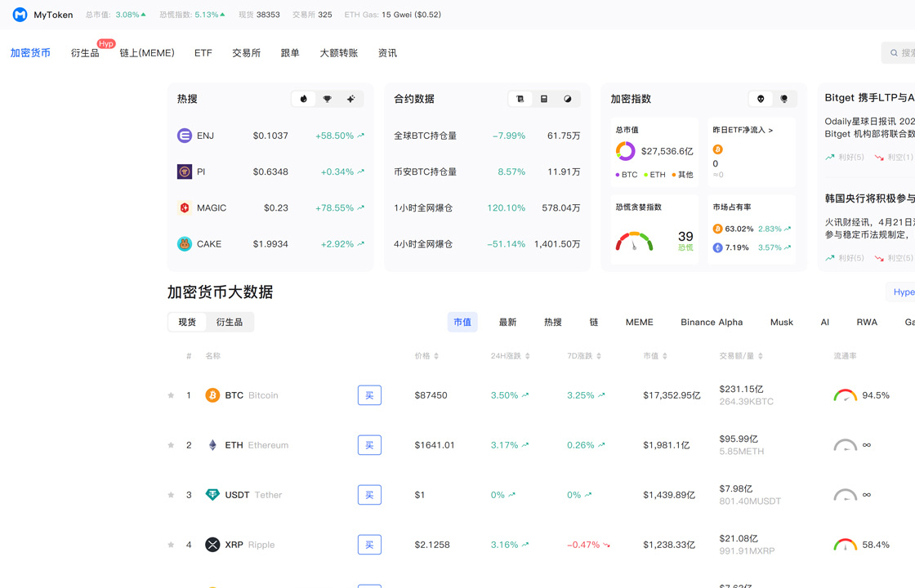Sort by 交易额/量 column
915x588 pixels.
740,356
